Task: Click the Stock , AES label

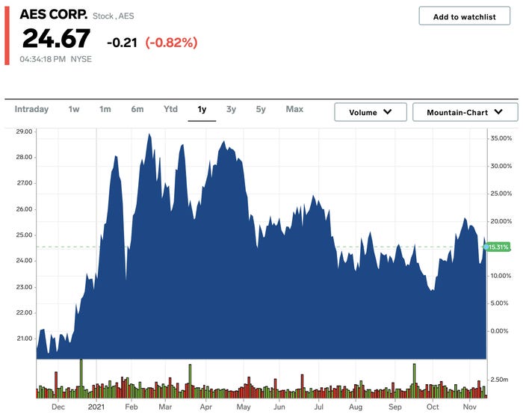Action: point(113,16)
